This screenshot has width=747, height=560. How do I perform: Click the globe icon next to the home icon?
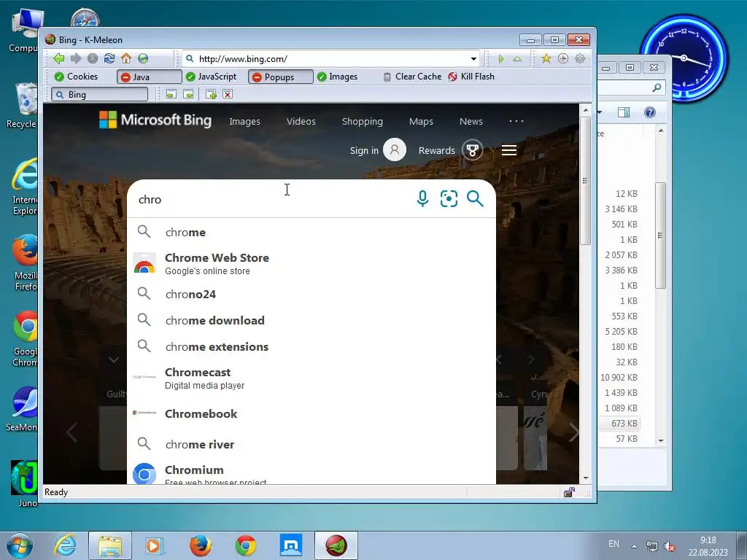[143, 58]
